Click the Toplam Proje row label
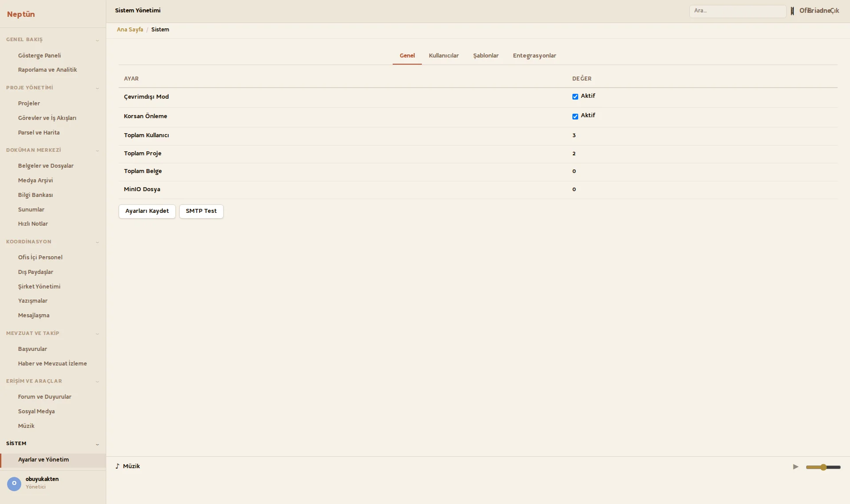850x504 pixels. pos(143,154)
